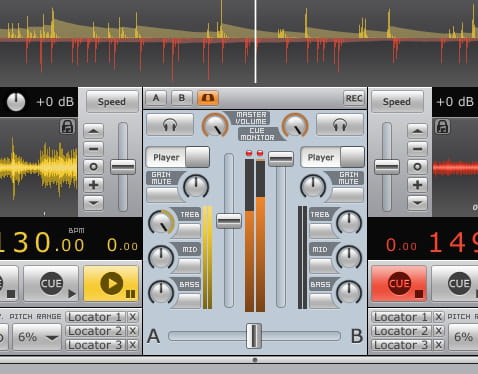
Task: Click the right deck headphone cue button
Action: pos(340,125)
